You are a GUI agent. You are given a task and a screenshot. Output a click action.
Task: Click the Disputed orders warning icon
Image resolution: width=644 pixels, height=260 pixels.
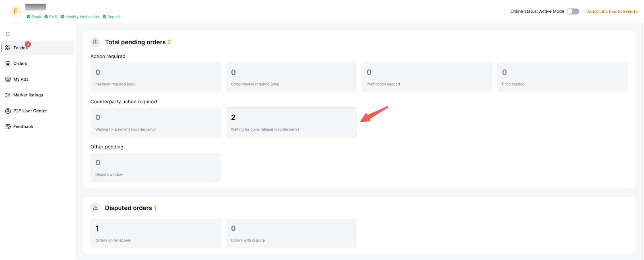(x=95, y=208)
